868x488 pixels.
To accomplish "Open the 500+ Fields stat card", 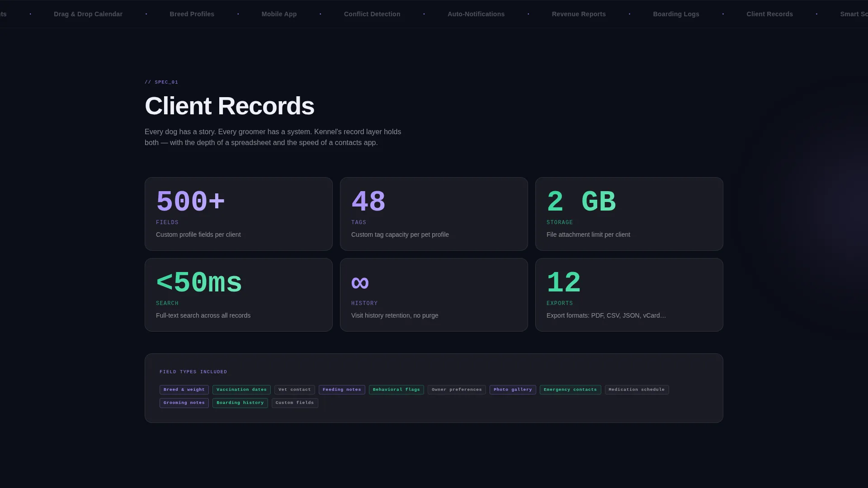I will [239, 214].
